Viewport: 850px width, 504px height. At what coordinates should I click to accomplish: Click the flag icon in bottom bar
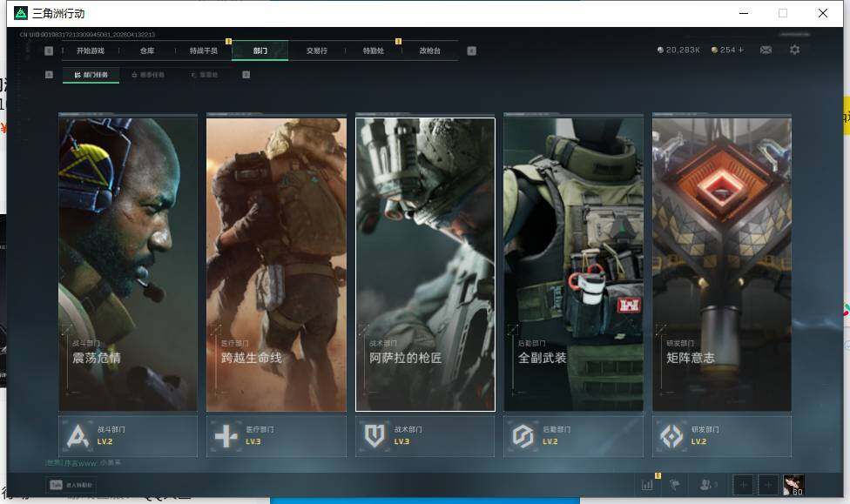pos(675,485)
